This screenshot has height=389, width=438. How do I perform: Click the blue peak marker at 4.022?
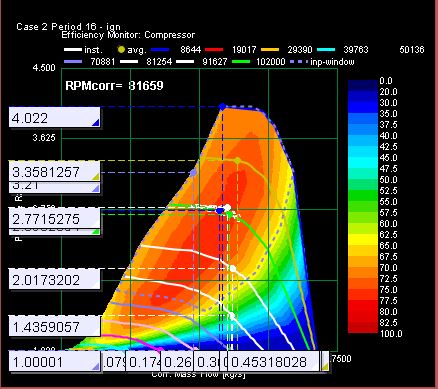222,107
